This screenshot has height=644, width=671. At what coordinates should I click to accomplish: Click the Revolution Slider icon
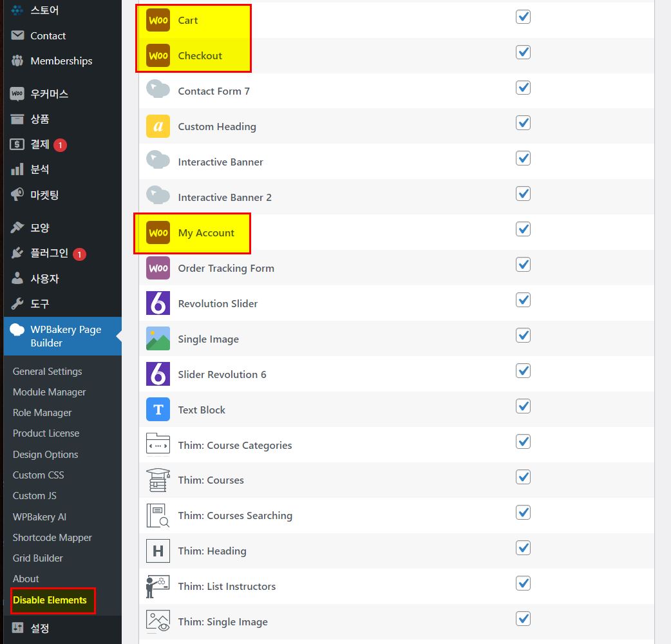pyautogui.click(x=158, y=303)
